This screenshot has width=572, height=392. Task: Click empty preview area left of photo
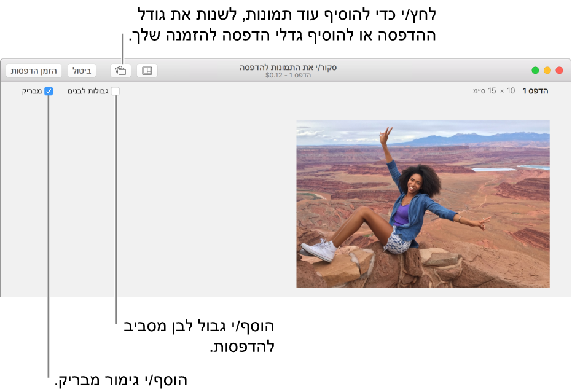tap(154, 203)
